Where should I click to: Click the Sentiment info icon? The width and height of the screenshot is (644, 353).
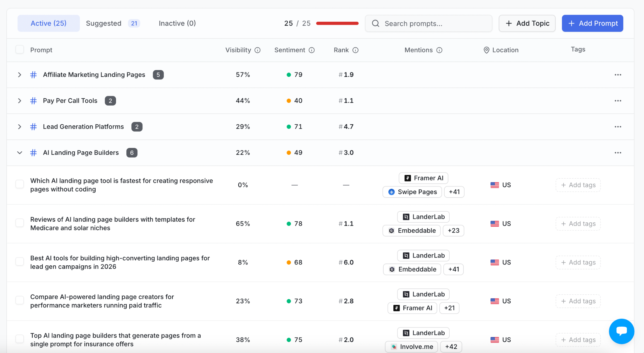click(312, 50)
